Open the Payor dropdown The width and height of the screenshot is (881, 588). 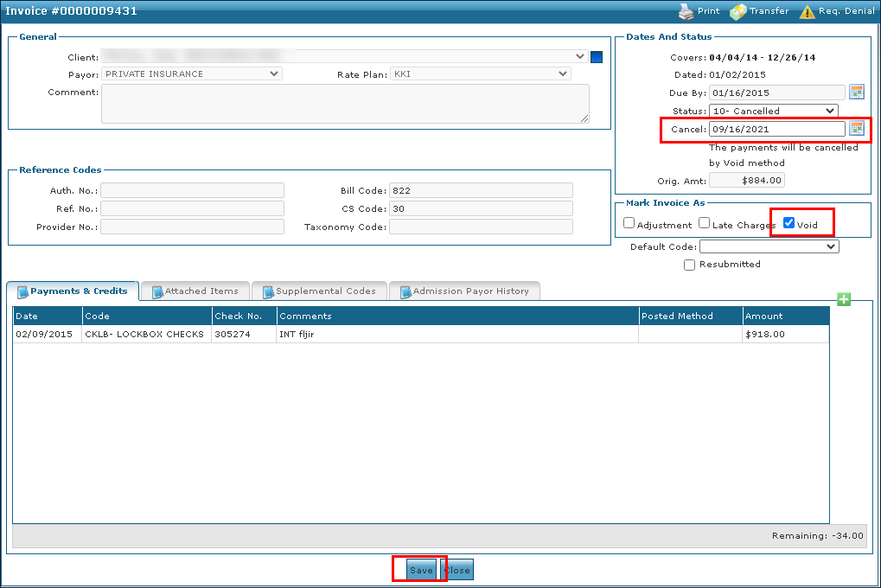click(191, 74)
